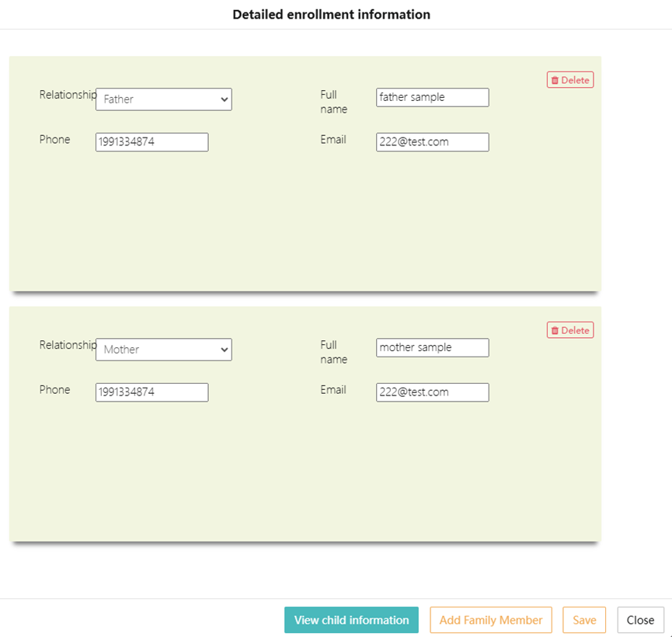Select the Email field in the Father card

[432, 142]
